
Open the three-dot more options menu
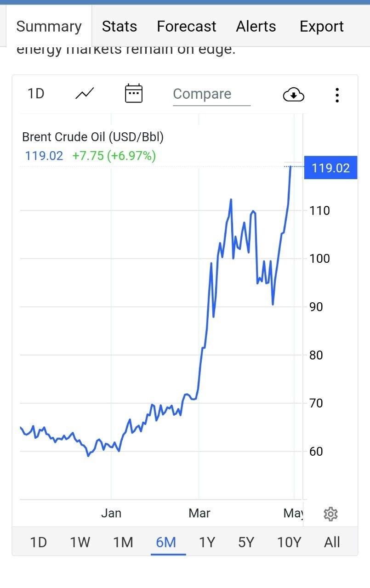pyautogui.click(x=337, y=95)
